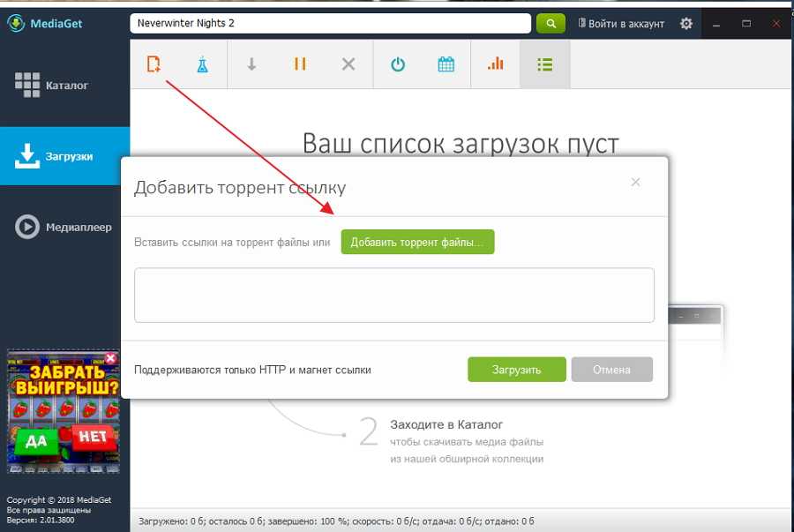Click the download arrow toolbar icon
Screen dimensions: 794x532
[x=251, y=64]
